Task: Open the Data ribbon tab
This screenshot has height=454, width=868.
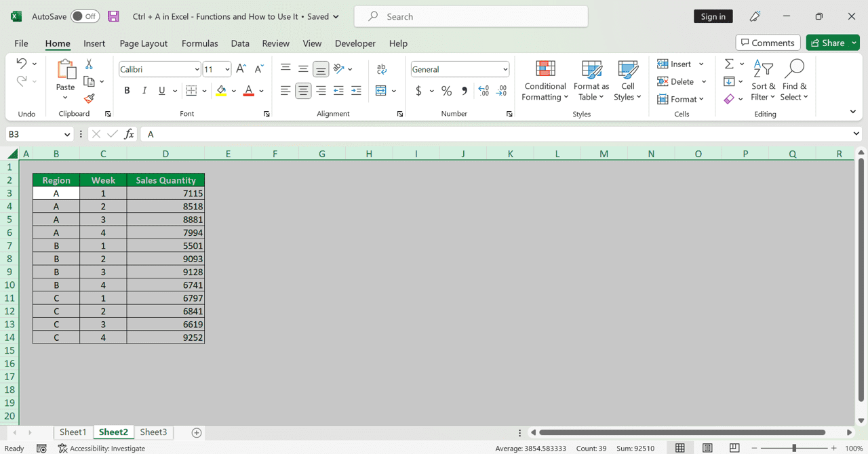Action: 240,43
